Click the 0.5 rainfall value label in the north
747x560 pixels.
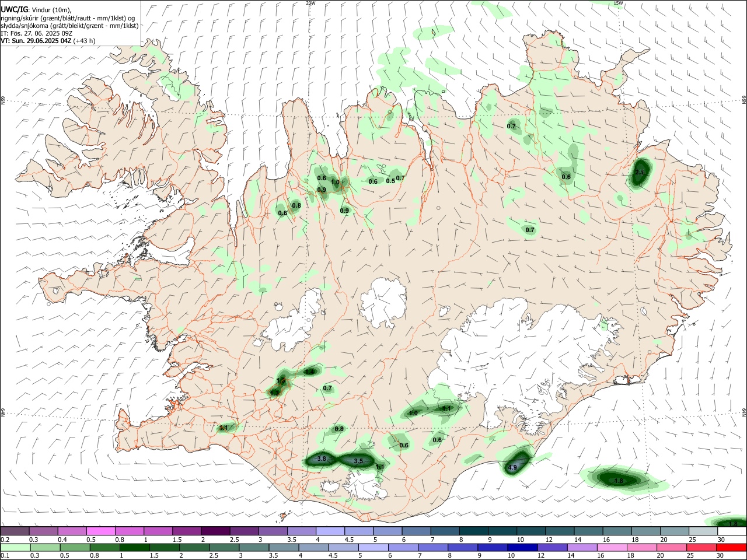coord(390,181)
